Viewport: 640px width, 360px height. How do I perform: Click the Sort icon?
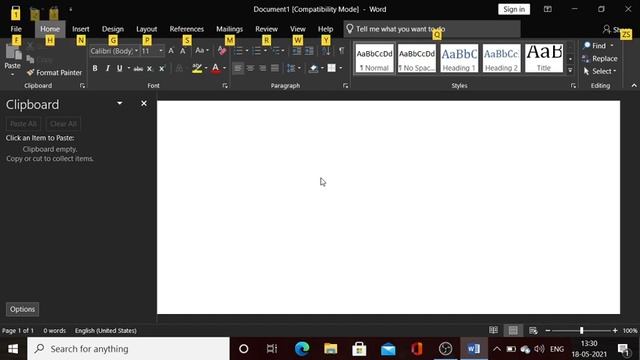click(326, 51)
